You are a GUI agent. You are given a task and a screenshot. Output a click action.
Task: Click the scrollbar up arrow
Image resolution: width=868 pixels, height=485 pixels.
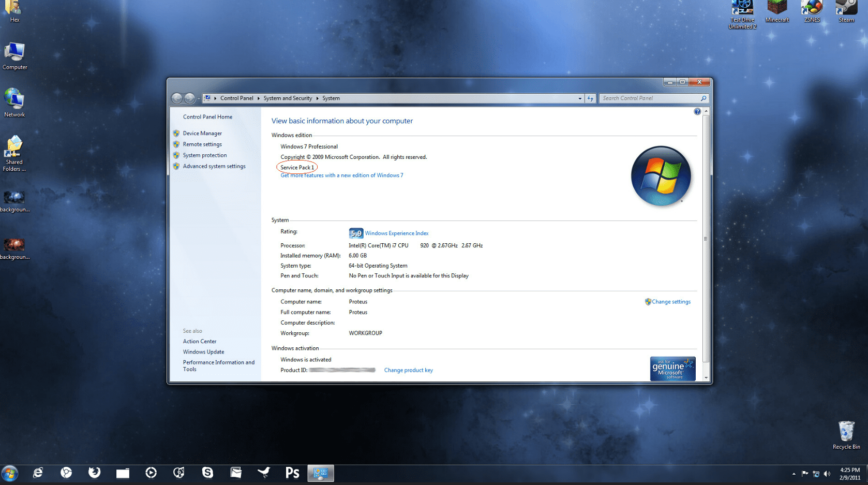click(706, 111)
